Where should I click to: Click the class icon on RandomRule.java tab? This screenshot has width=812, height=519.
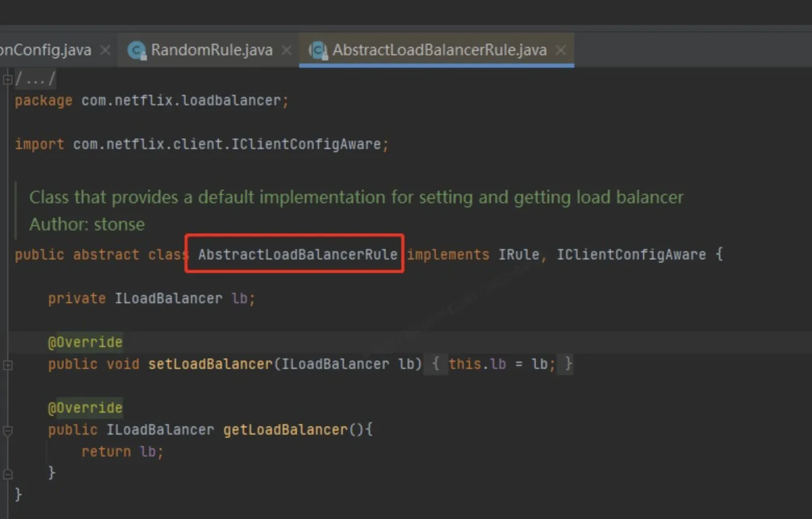click(137, 51)
